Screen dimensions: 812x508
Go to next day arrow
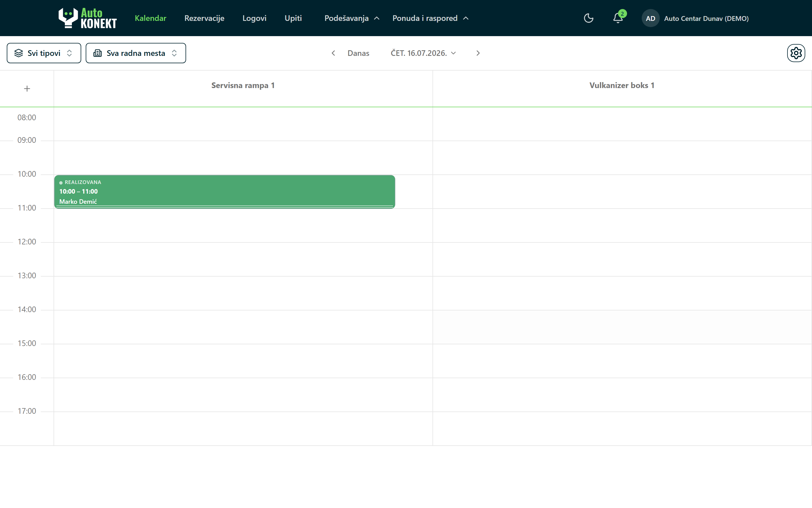(478, 53)
